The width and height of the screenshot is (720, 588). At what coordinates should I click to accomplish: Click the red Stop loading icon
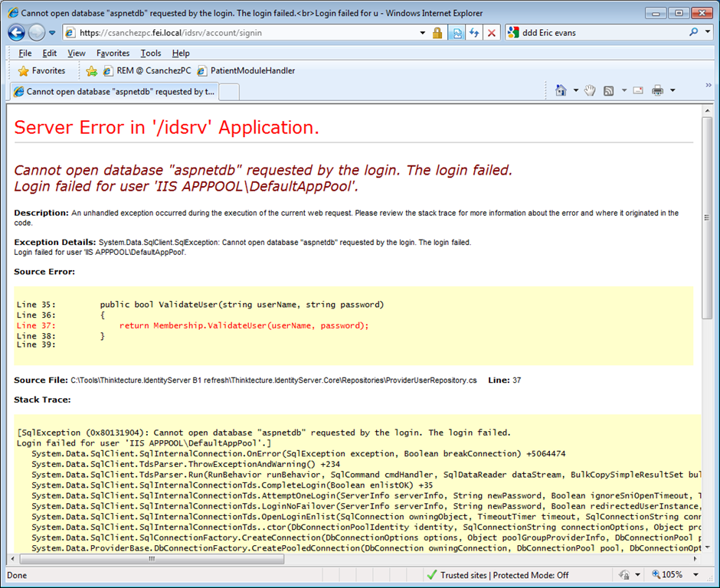[x=491, y=33]
